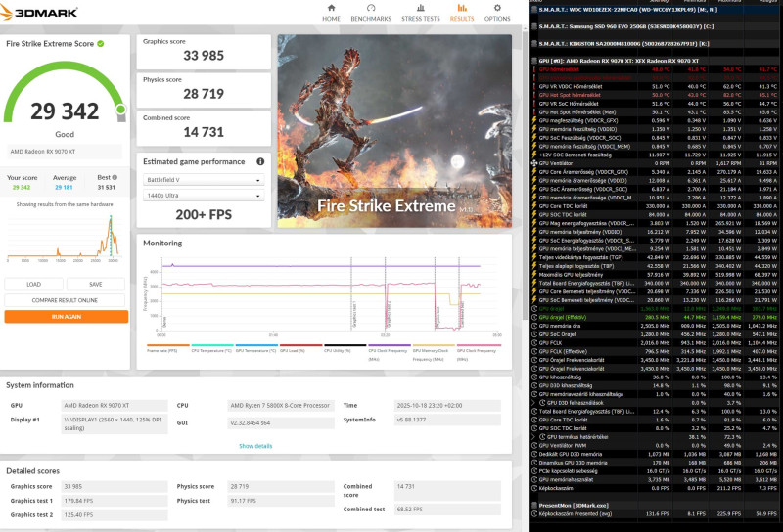Toggle GPU Clock Frequency legend swatch

(479, 345)
